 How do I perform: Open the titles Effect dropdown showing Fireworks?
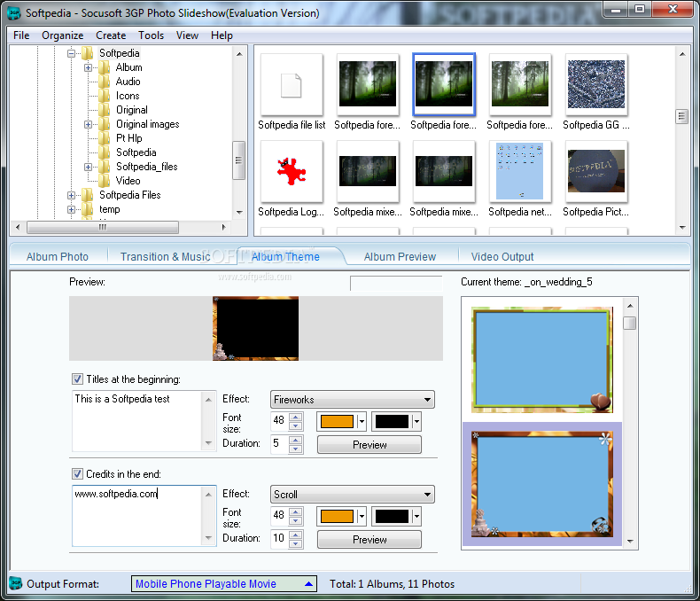[x=353, y=400]
